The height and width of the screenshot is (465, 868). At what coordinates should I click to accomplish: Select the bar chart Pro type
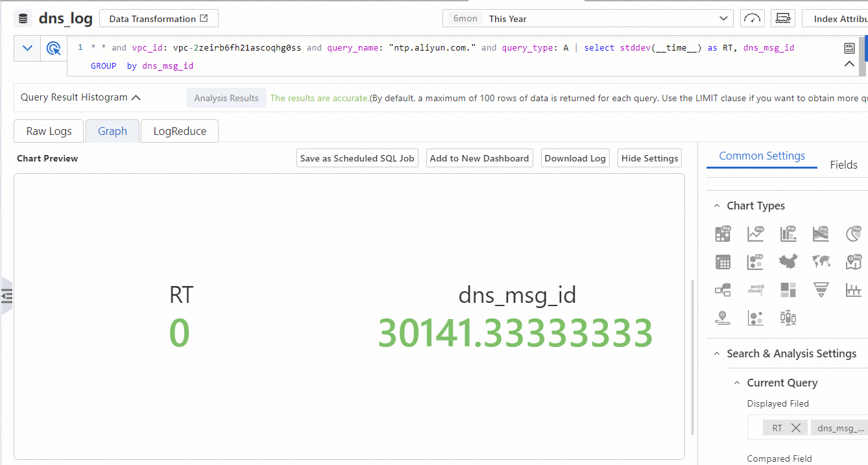788,233
